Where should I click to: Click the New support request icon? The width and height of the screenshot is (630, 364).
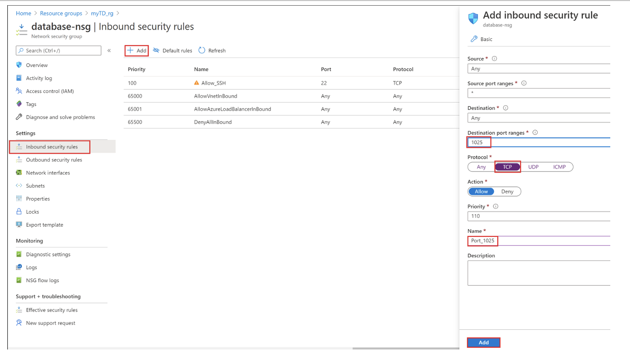tap(19, 323)
